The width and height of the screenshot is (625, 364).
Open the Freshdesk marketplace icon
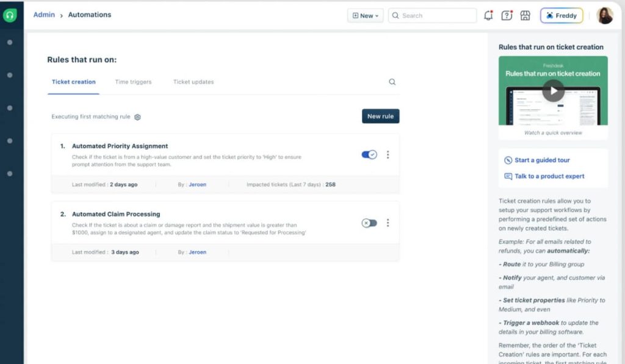pos(526,15)
